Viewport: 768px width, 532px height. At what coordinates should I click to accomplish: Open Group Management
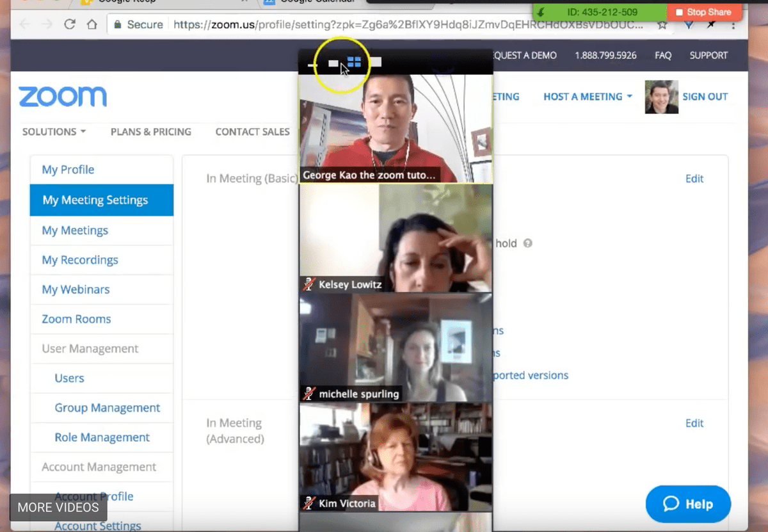[102, 408]
